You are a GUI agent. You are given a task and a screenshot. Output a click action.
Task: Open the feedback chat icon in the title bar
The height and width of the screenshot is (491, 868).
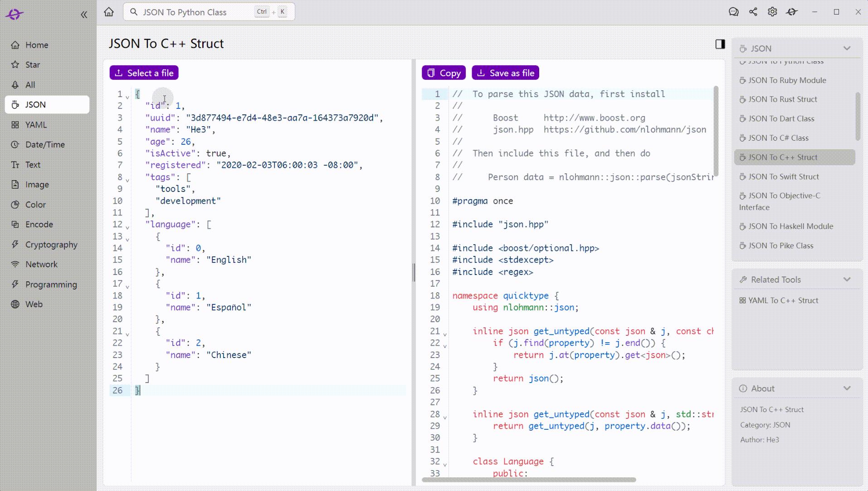(x=734, y=12)
